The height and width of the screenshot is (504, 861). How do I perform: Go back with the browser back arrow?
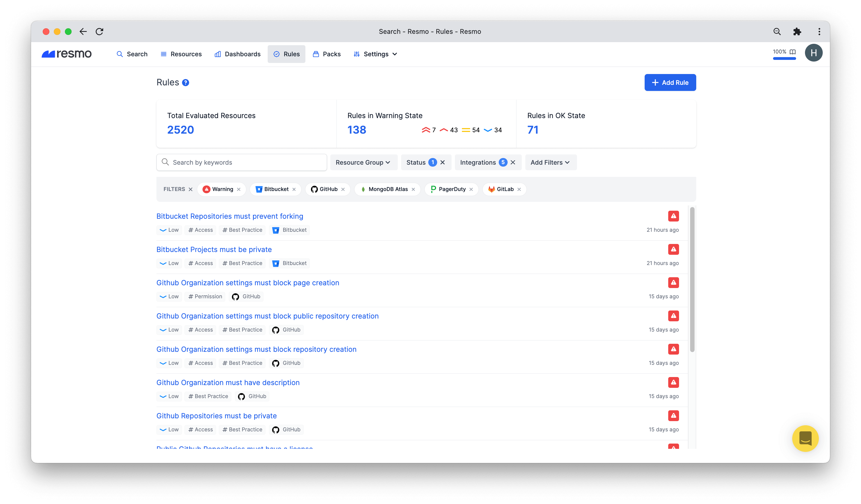(x=83, y=31)
